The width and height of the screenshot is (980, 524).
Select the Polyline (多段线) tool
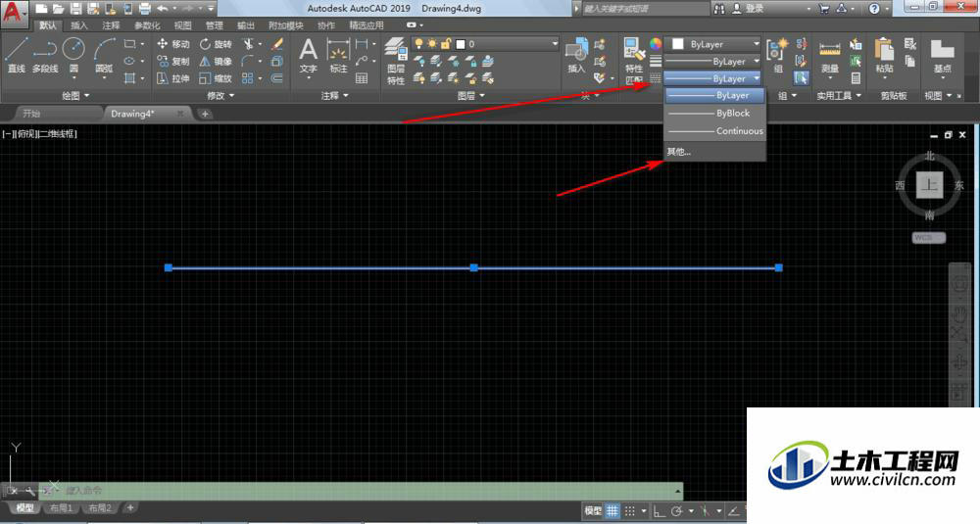pos(45,55)
